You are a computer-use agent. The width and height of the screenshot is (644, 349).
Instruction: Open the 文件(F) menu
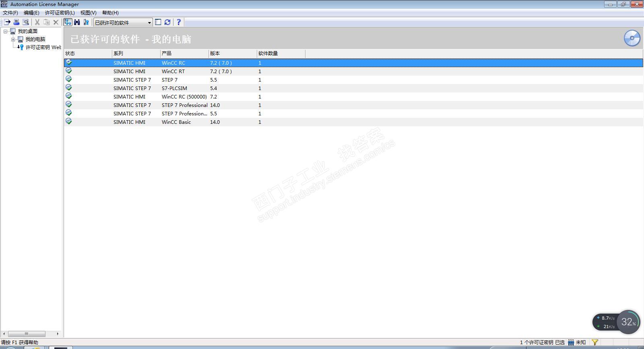[x=10, y=12]
